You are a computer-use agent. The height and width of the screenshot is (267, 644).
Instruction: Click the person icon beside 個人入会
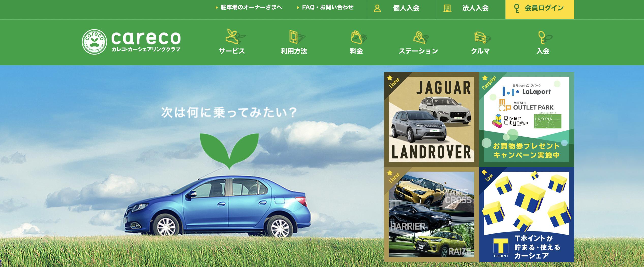pos(377,8)
